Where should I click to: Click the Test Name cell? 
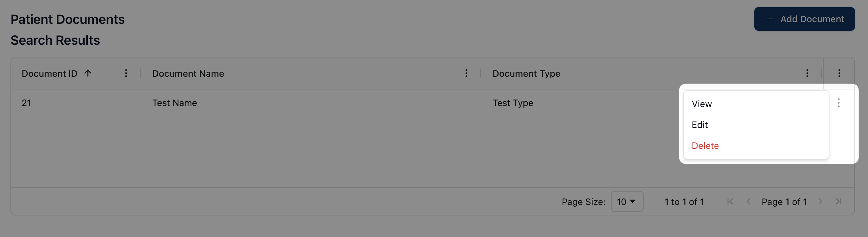(174, 103)
